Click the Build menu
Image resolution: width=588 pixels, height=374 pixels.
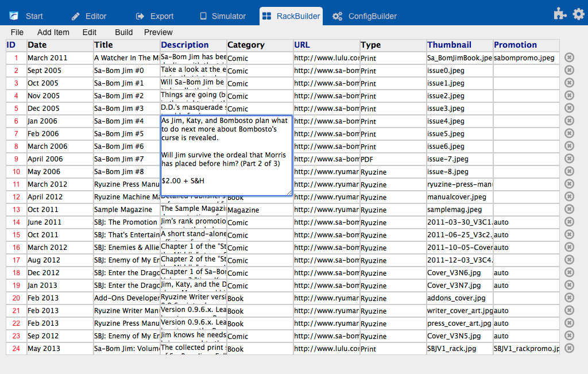click(x=123, y=32)
